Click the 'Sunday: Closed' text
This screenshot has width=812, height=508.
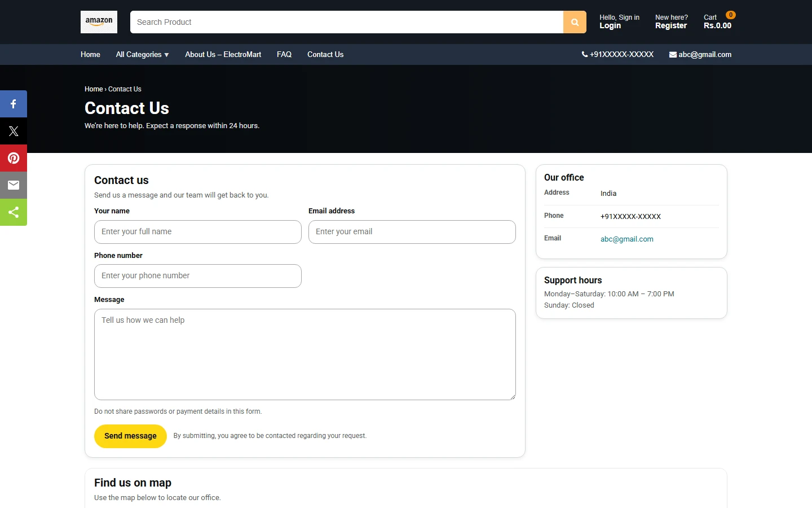[x=569, y=305]
